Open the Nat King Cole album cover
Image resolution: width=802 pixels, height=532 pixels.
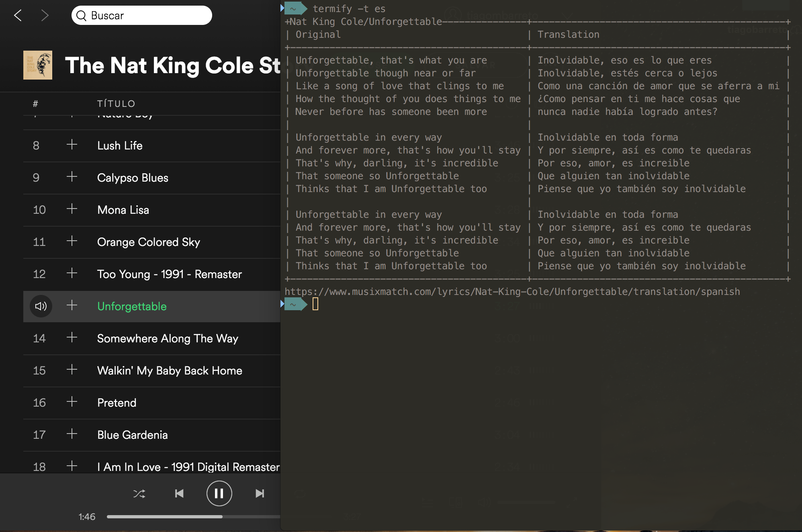pyautogui.click(x=38, y=65)
